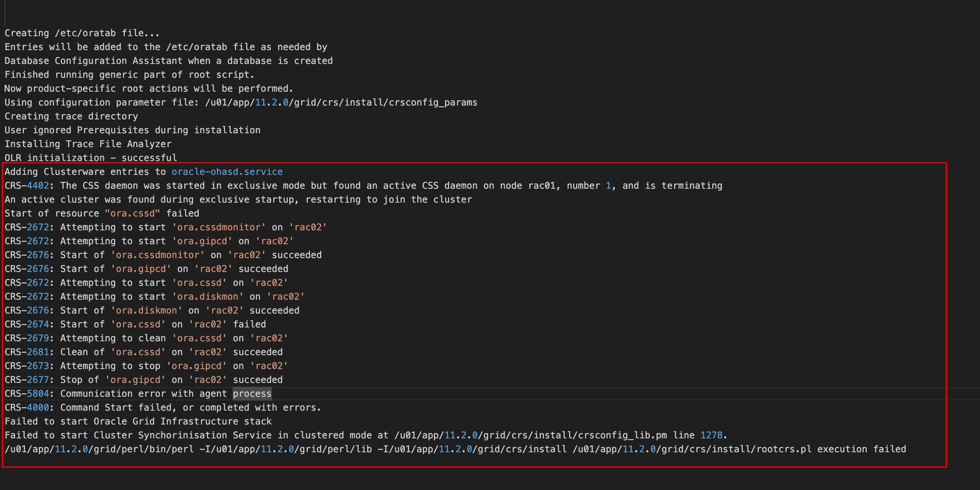This screenshot has width=980, height=490.
Task: Click the oracle-ohasd.service link text
Action: (227, 172)
